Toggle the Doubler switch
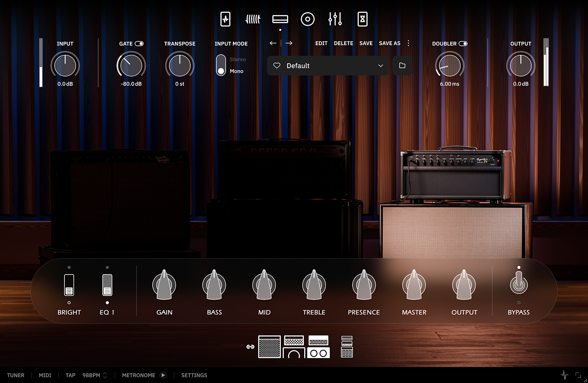588x383 pixels. (x=463, y=43)
